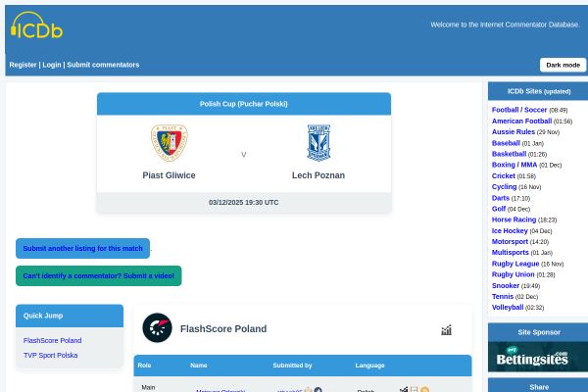Click the FlashScore Poland section heading
Screen dimensions: 588x392
coord(223,329)
